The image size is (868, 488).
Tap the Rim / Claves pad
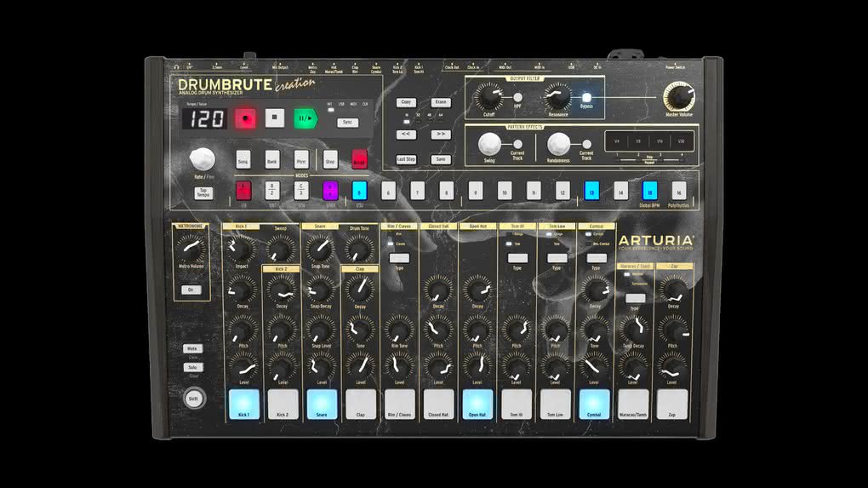click(x=400, y=405)
